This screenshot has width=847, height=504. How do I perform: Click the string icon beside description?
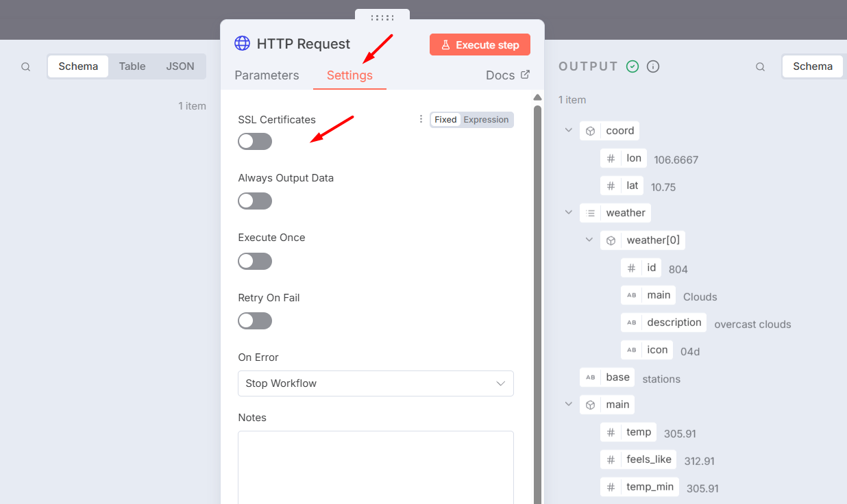coord(631,323)
